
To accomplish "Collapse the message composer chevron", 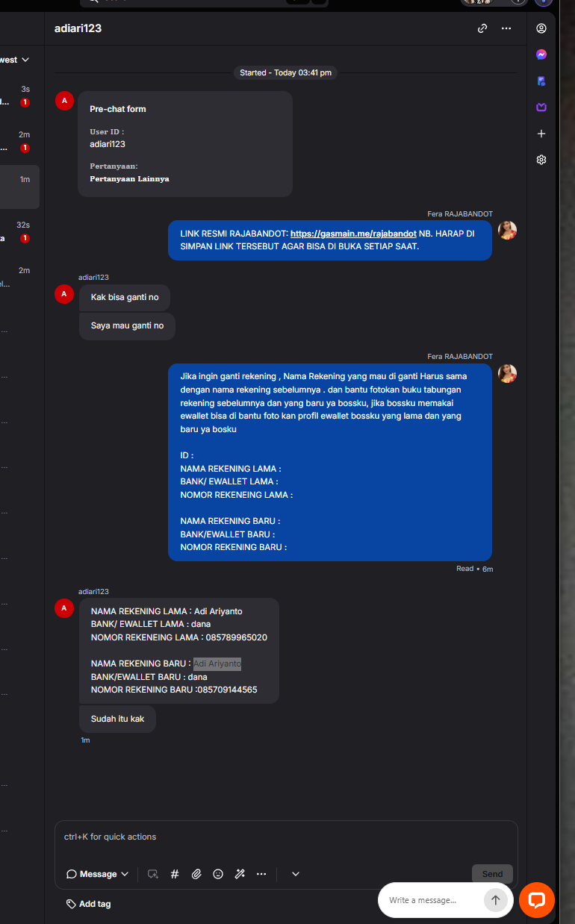I will click(x=296, y=874).
